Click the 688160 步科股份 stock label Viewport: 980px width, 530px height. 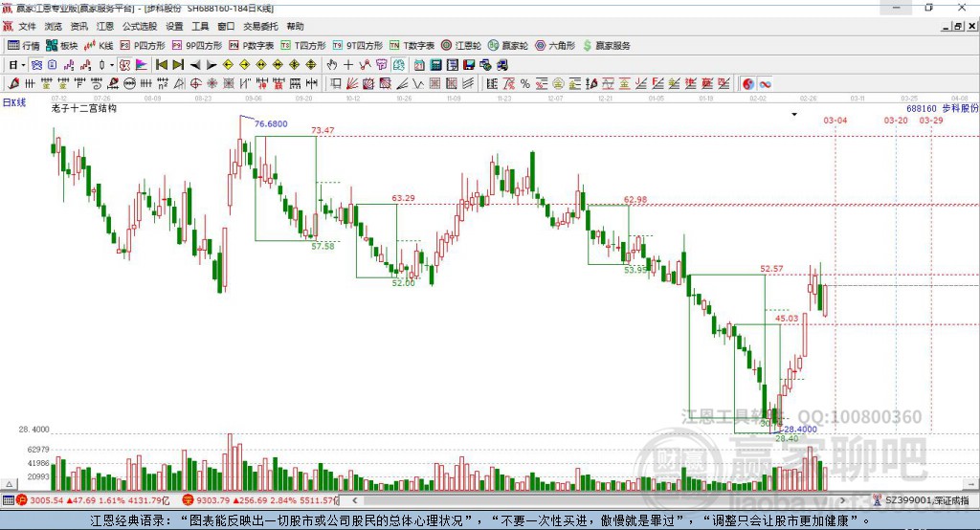[x=942, y=109]
